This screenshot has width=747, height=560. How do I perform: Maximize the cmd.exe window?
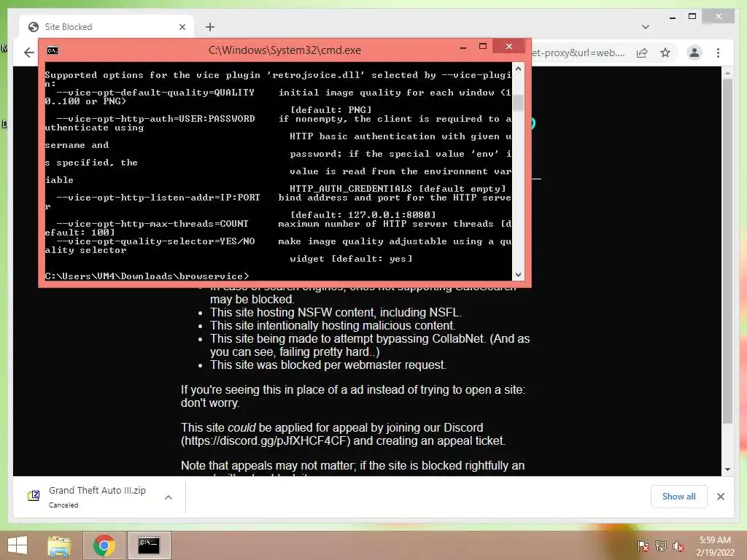(x=483, y=46)
